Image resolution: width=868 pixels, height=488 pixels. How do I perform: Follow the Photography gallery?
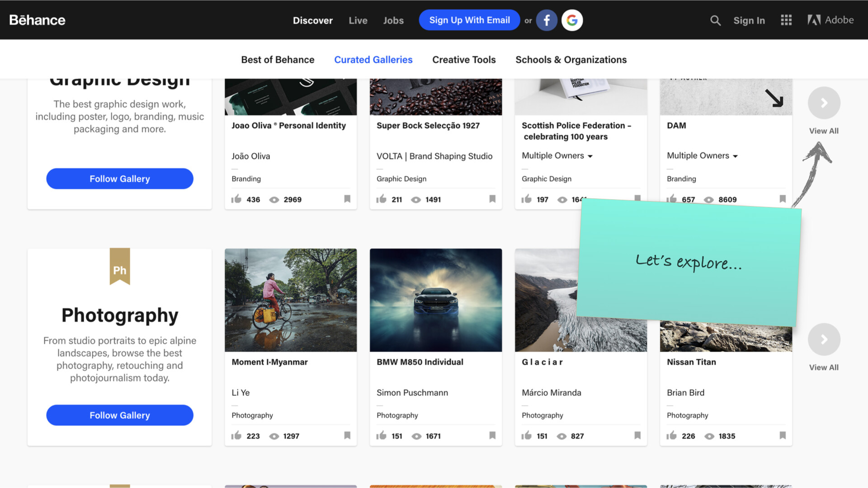(120, 415)
